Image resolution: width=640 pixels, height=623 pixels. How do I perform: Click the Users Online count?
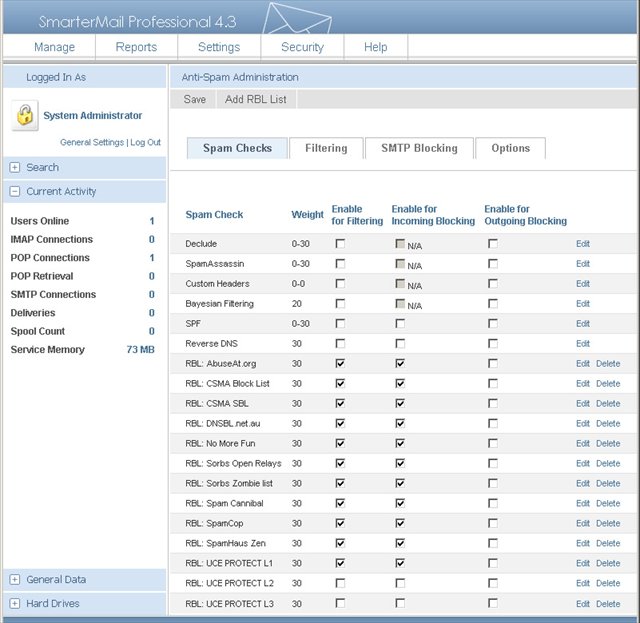(152, 221)
